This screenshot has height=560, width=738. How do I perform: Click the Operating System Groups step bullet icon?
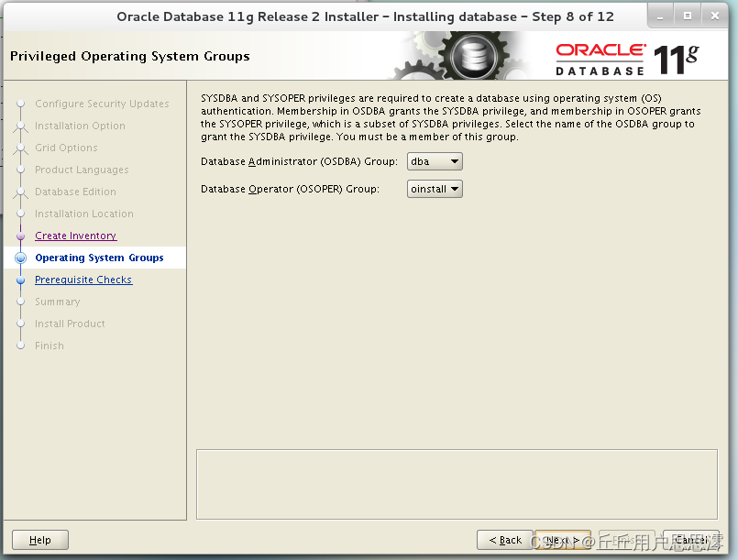20,258
